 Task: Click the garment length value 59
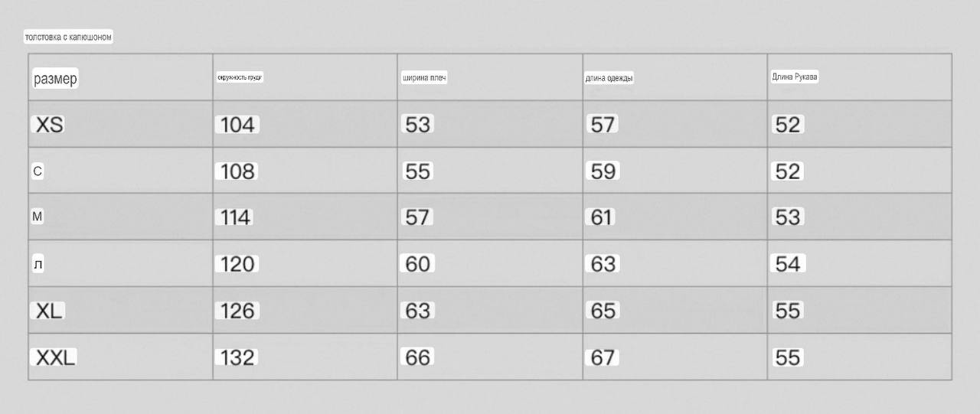point(603,171)
